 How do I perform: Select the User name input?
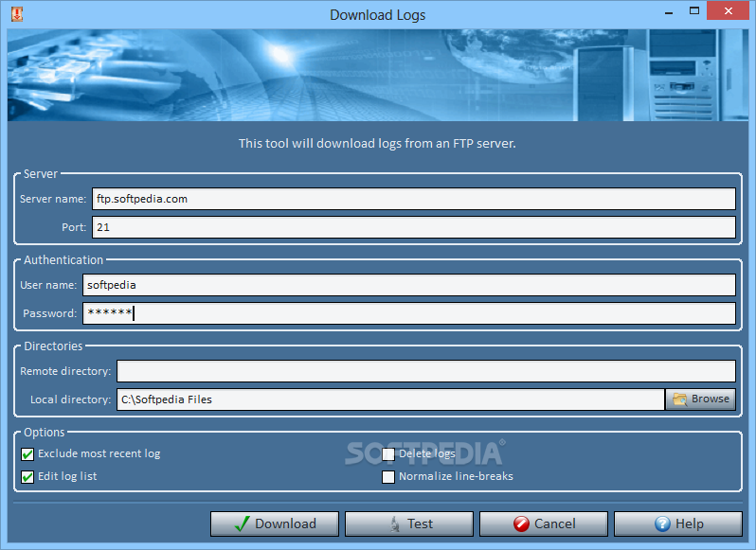409,285
